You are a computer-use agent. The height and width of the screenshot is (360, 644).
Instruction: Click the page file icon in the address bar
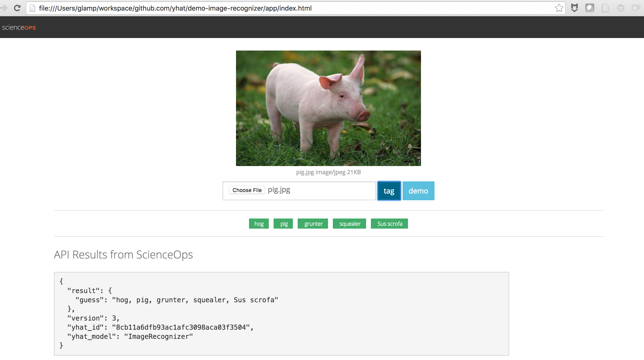[33, 8]
